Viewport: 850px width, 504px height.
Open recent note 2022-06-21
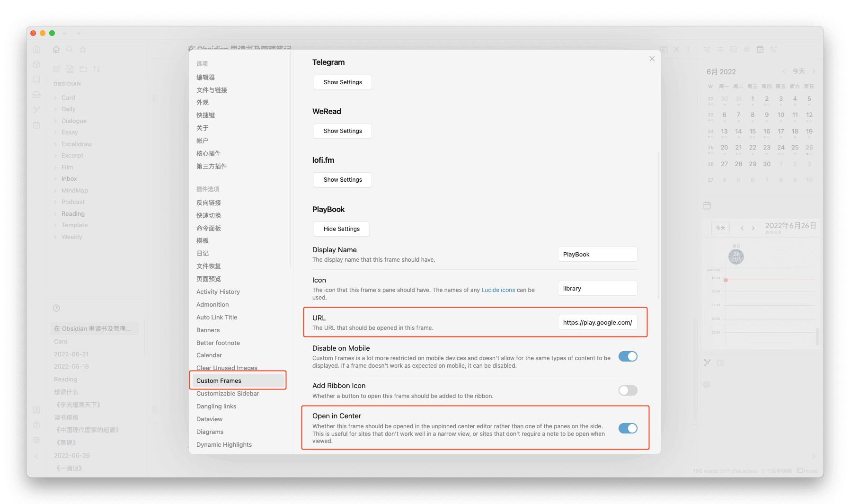coord(71,354)
